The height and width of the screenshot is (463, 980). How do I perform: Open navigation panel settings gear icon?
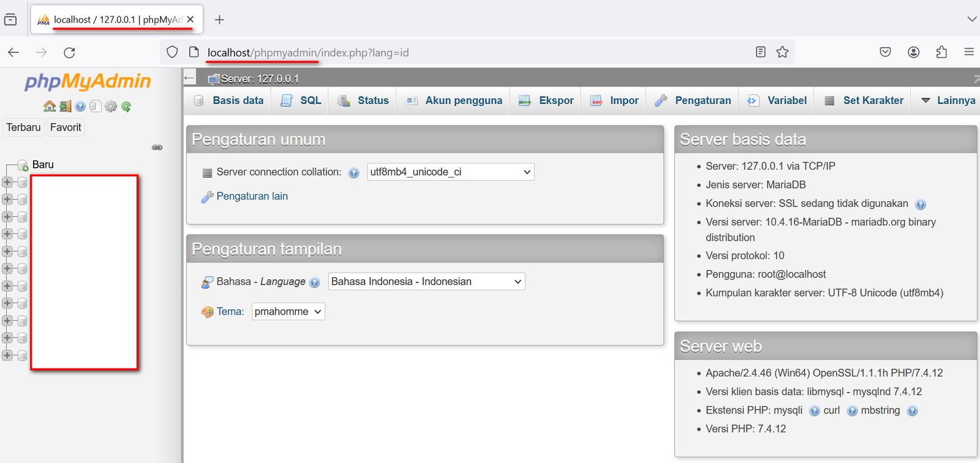111,107
